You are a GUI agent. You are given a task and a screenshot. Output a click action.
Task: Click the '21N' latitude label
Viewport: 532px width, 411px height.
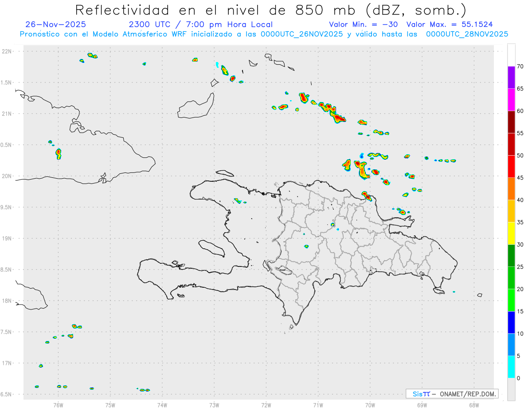(x=8, y=114)
